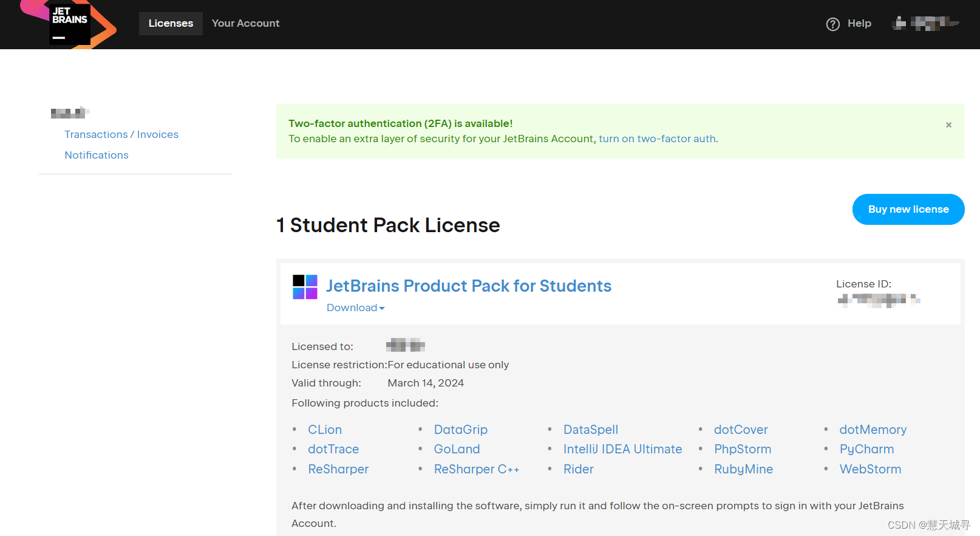Click the Buy new license button
Screen dimensions: 980x536
click(908, 209)
